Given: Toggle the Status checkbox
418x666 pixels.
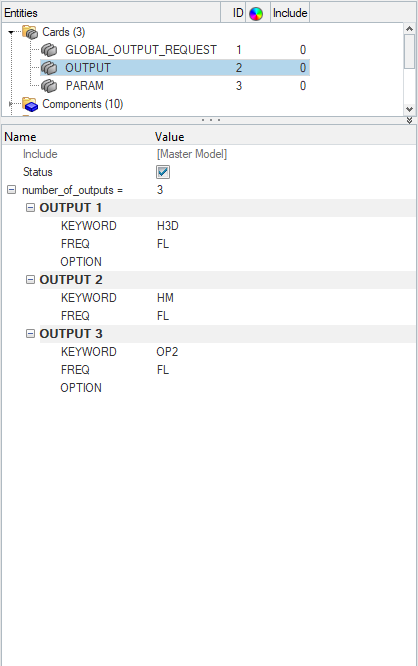Looking at the screenshot, I should 163,172.
